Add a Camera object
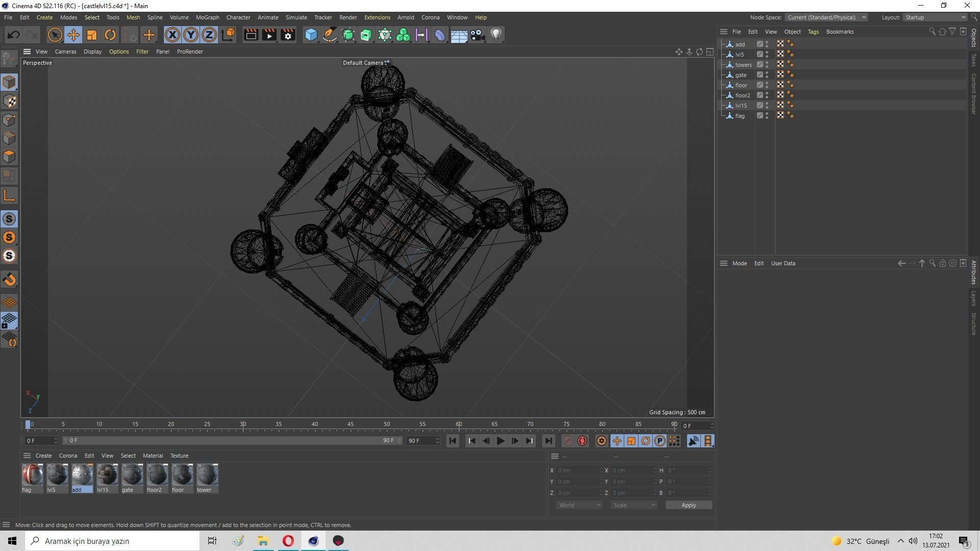Screen dimensions: 980x551 [x=477, y=35]
